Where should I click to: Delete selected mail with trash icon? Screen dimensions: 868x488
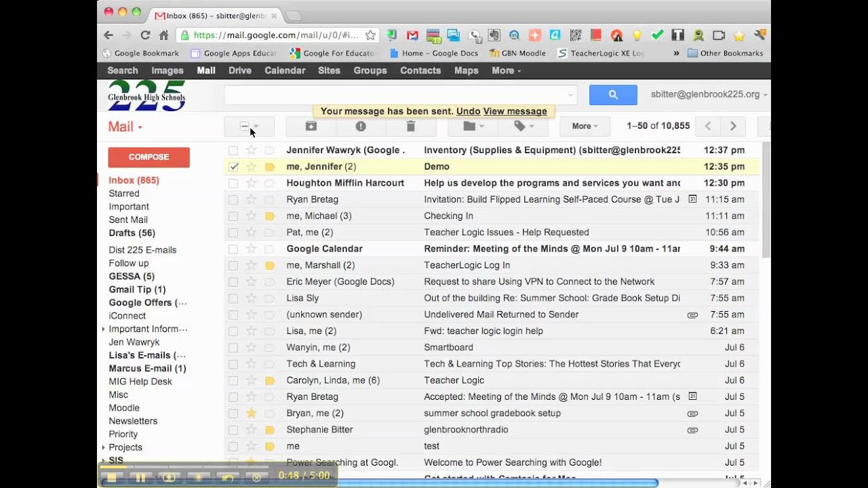point(410,126)
